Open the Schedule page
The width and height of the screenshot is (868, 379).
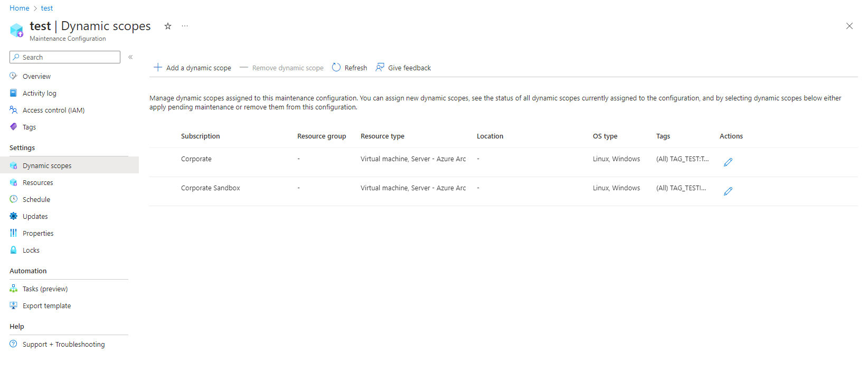coord(36,200)
